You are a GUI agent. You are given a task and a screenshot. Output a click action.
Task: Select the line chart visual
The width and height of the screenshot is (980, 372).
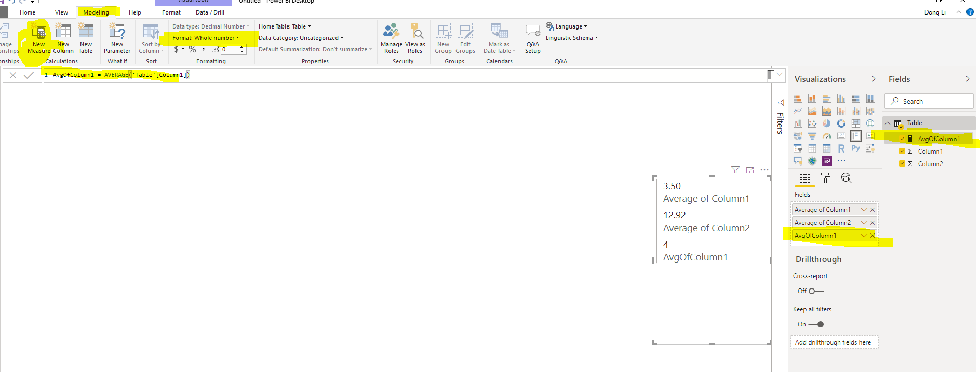[x=798, y=111]
